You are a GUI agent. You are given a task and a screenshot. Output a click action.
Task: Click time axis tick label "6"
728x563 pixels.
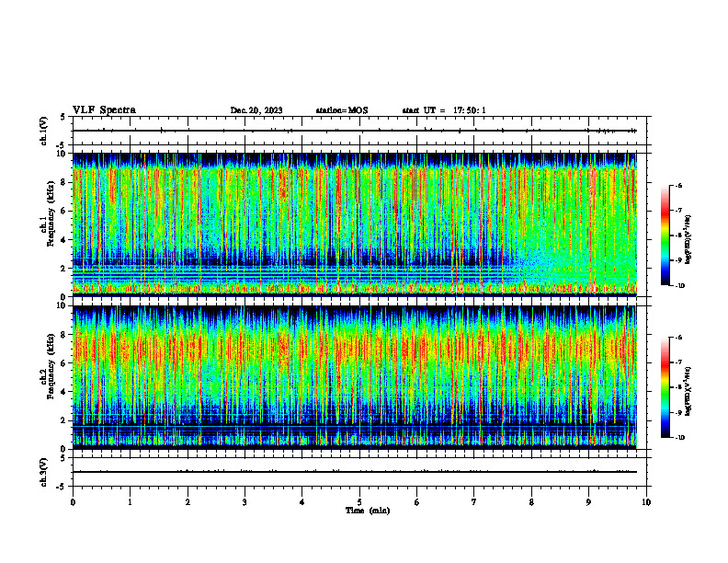tap(417, 502)
